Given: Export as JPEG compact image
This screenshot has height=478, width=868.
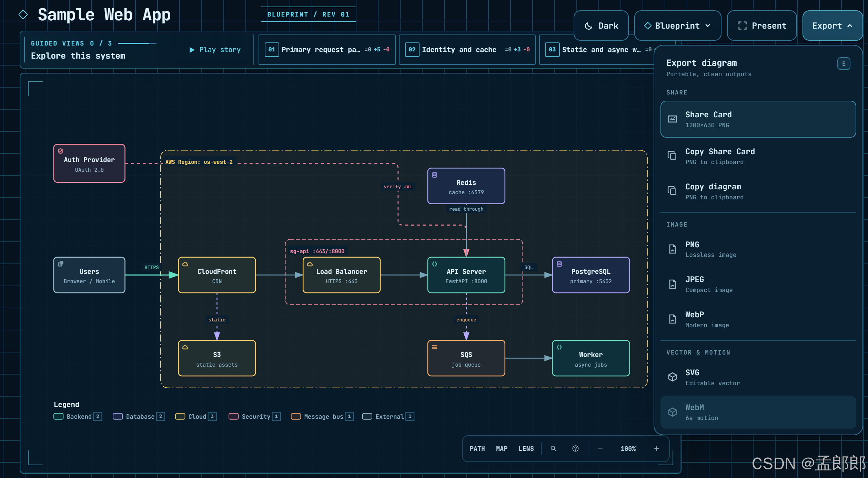Looking at the screenshot, I should [758, 285].
